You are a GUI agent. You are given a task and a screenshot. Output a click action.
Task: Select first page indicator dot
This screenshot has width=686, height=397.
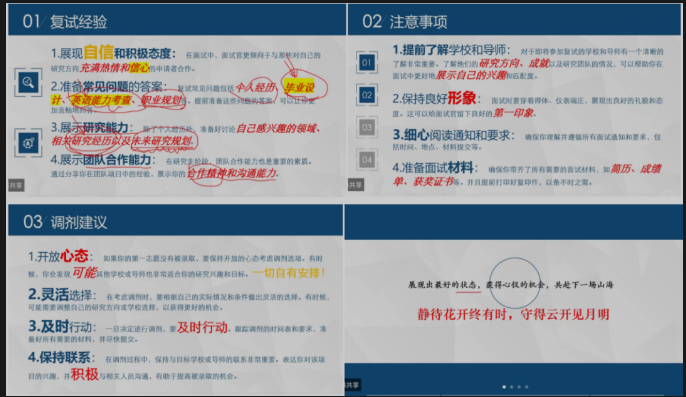[x=504, y=387]
